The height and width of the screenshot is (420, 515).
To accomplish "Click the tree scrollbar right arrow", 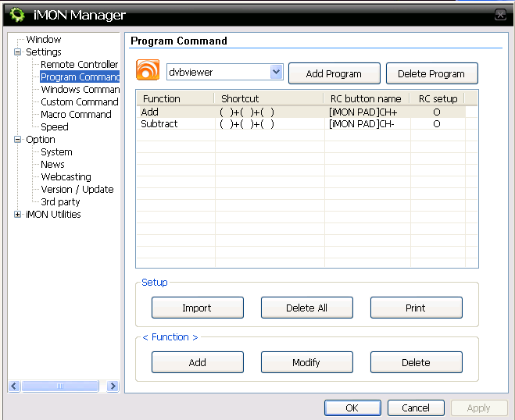I will pyautogui.click(x=113, y=386).
